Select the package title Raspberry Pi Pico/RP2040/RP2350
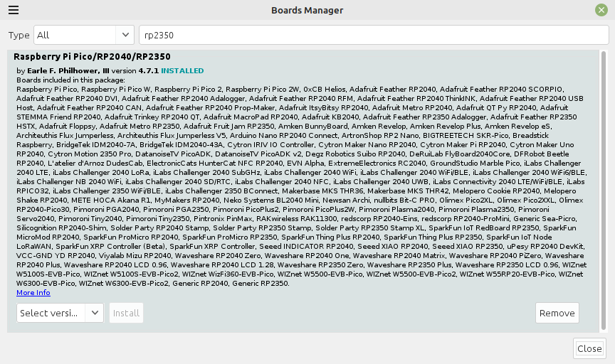This screenshot has width=615, height=364. 92,56
